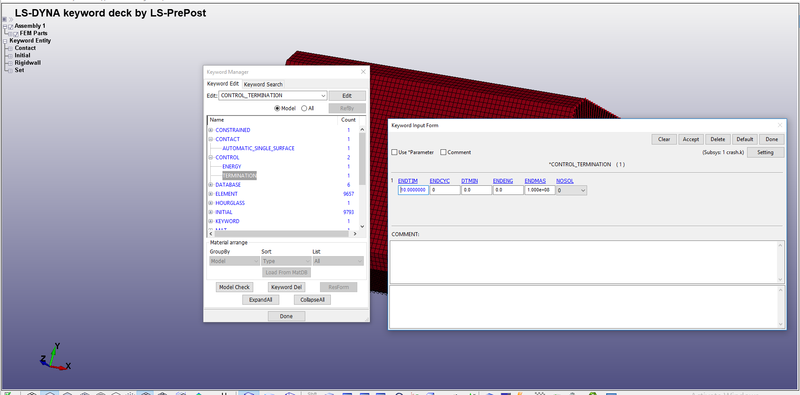This screenshot has height=395, width=800.
Task: Click the ENDMAS input field
Action: point(540,190)
